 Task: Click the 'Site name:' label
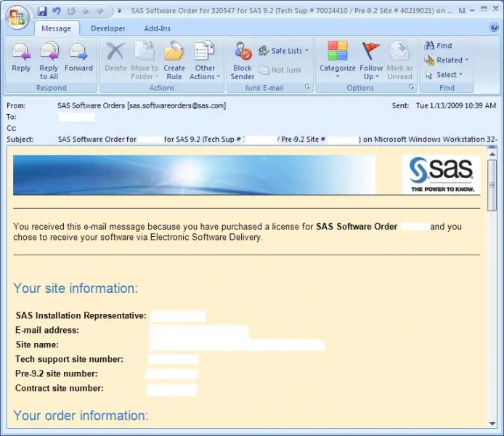point(37,344)
